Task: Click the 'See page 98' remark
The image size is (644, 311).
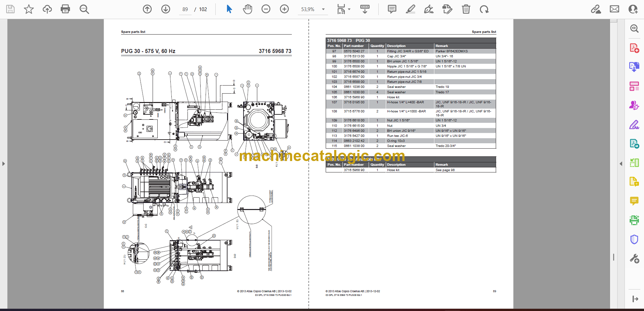Action: pos(445,170)
